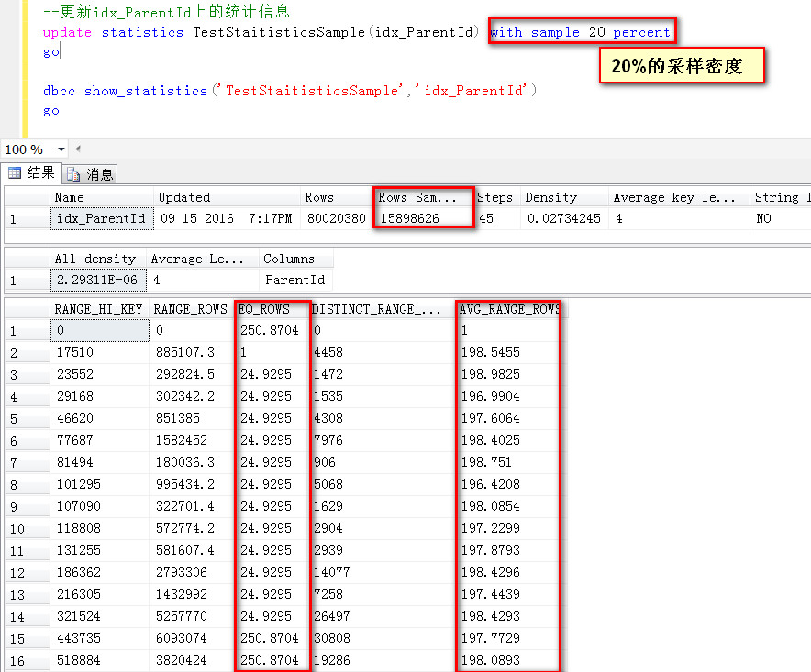Click the EQ_ROWS cell in row 16
The image size is (811, 672).
[272, 660]
